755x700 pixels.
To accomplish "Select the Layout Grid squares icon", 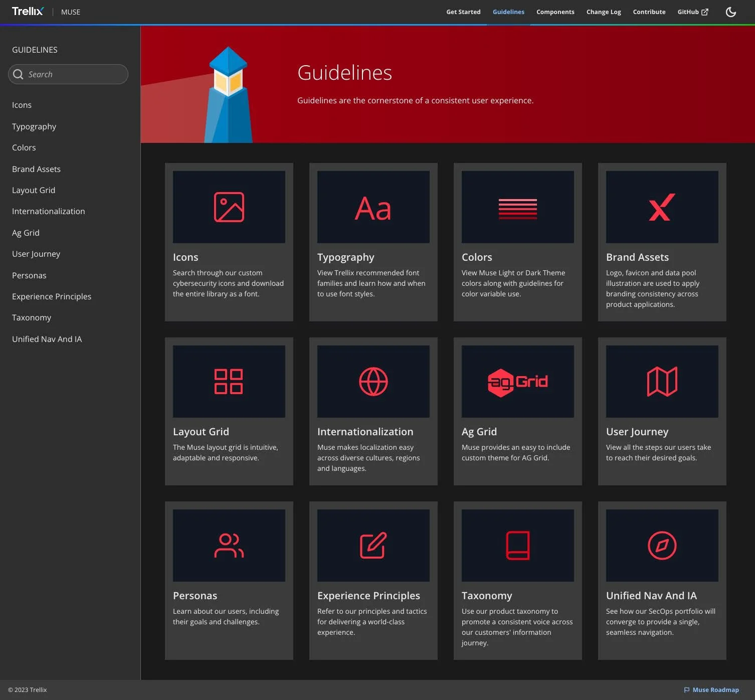I will point(229,382).
